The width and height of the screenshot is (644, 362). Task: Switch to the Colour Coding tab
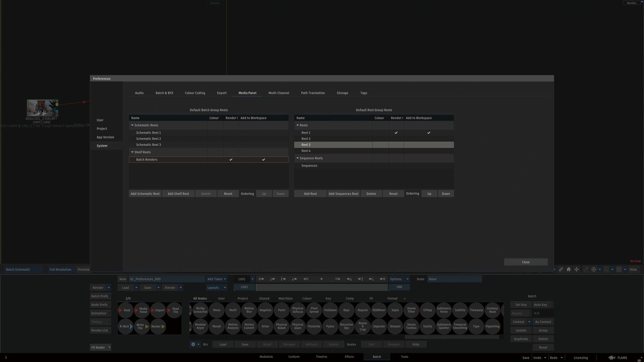pos(195,93)
